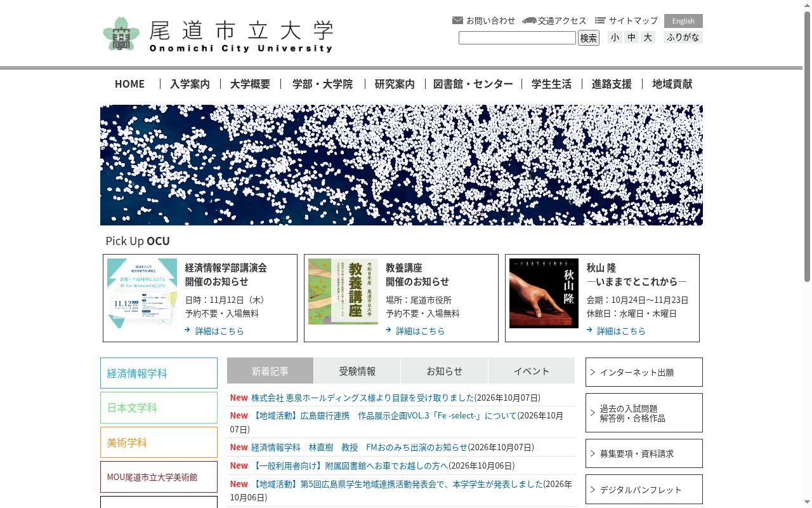Click the 教養講座 poster thumbnail
Screen dimensions: 812x508
pyautogui.click(x=343, y=291)
